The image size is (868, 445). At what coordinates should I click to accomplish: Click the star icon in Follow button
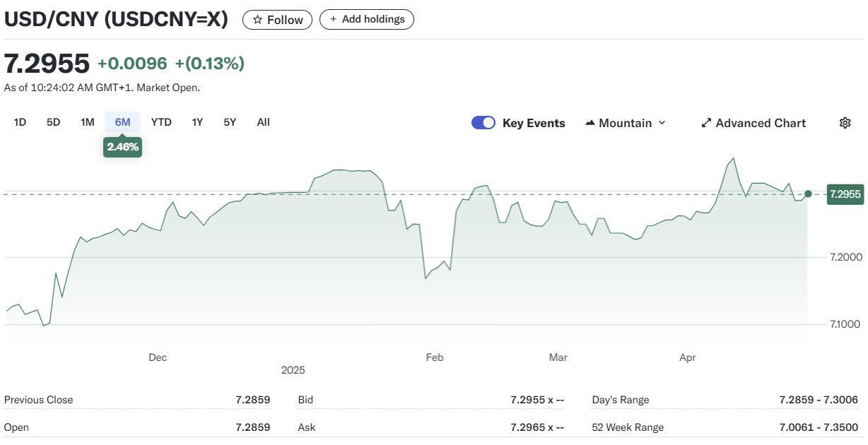(x=258, y=20)
